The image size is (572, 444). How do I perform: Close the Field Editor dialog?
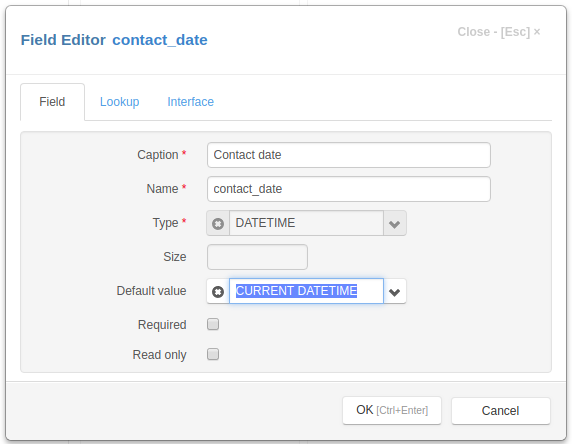499,32
